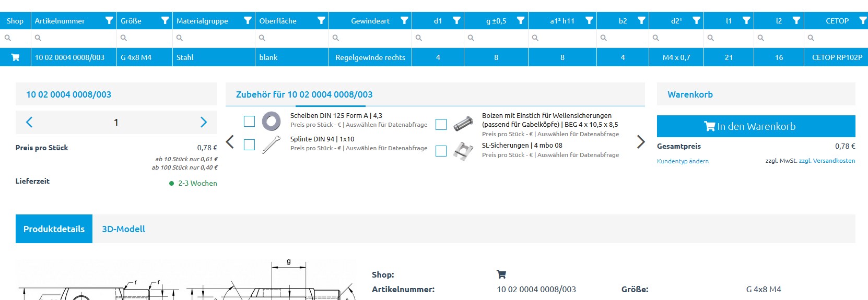
Task: Show next accessories in Zubehör carousel
Action: coord(641,141)
